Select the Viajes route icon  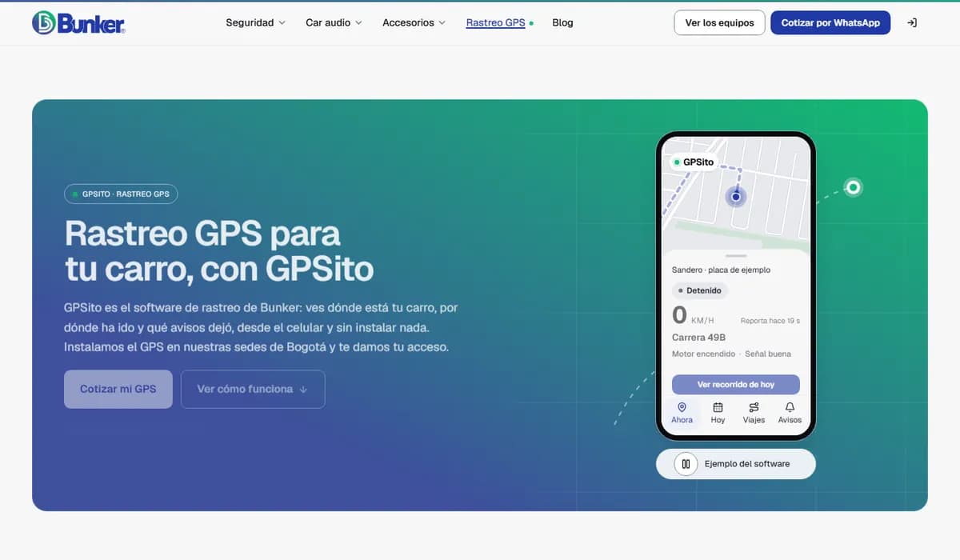[x=754, y=407]
